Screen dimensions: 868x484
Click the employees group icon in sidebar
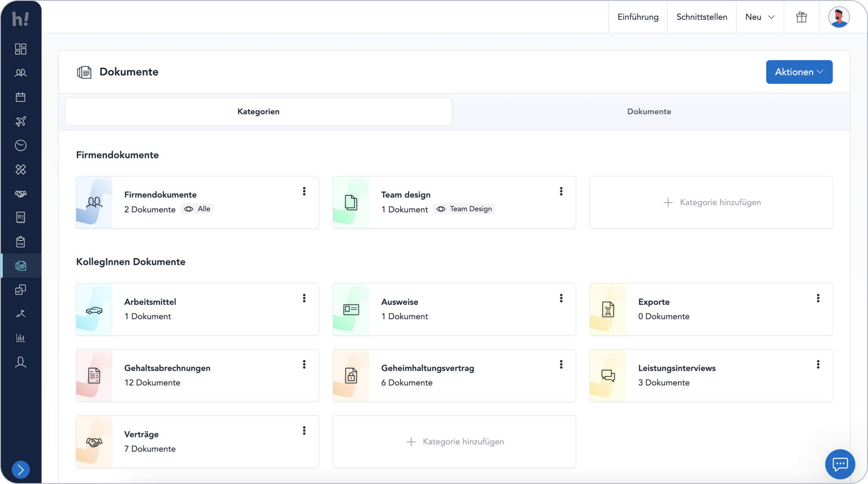click(x=21, y=73)
